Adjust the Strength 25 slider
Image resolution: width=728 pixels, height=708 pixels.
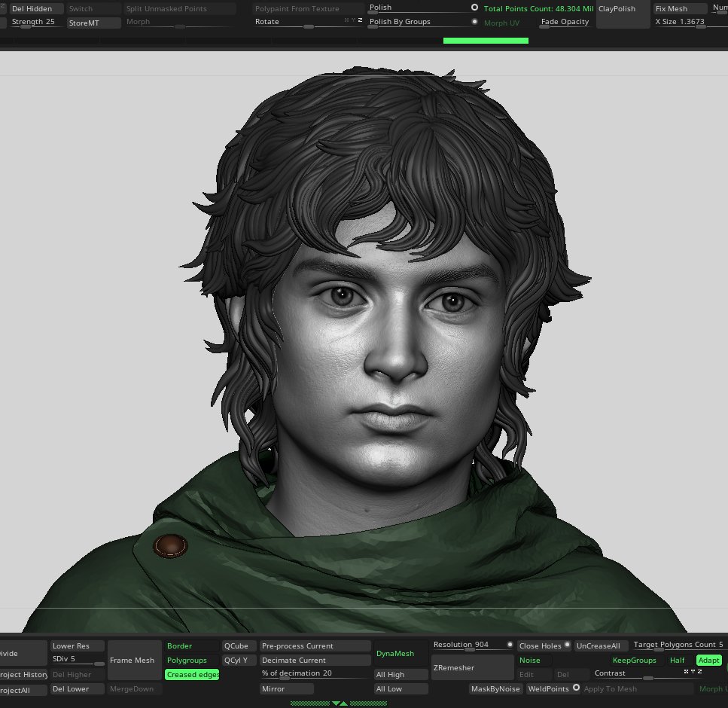(36, 23)
